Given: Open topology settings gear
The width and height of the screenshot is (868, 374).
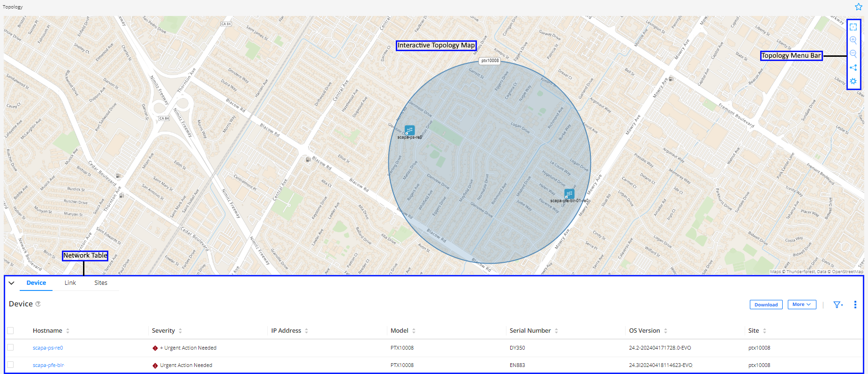Looking at the screenshot, I should [x=853, y=81].
